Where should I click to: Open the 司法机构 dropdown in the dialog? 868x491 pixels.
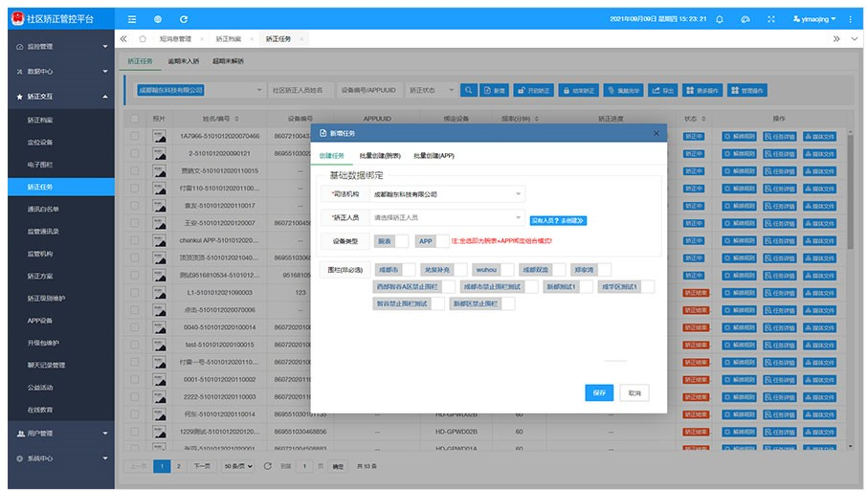(x=447, y=194)
